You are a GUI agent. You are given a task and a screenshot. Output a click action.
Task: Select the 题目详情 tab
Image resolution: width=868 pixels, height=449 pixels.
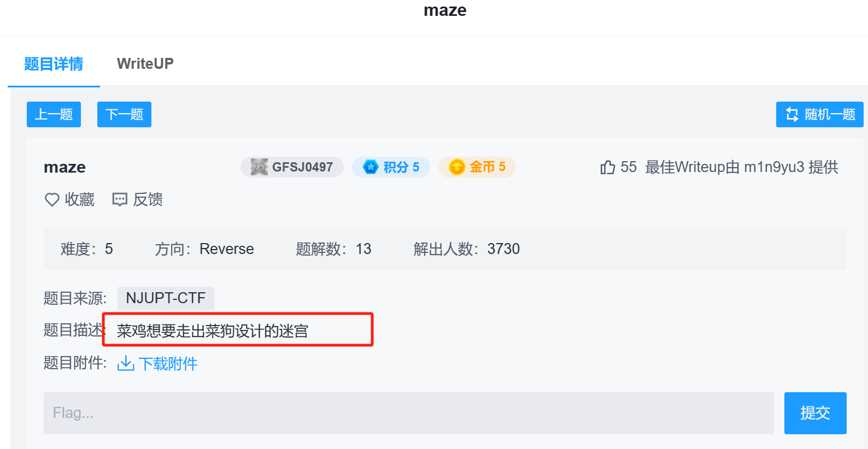(x=54, y=64)
